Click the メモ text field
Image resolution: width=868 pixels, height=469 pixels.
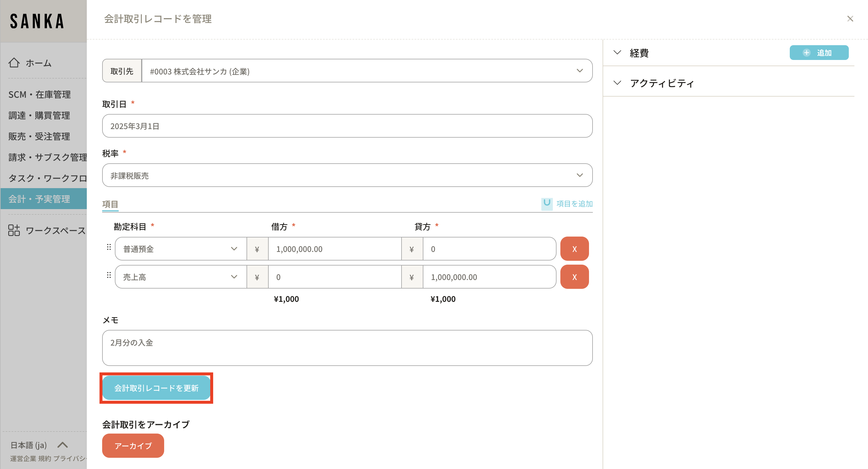coord(347,348)
